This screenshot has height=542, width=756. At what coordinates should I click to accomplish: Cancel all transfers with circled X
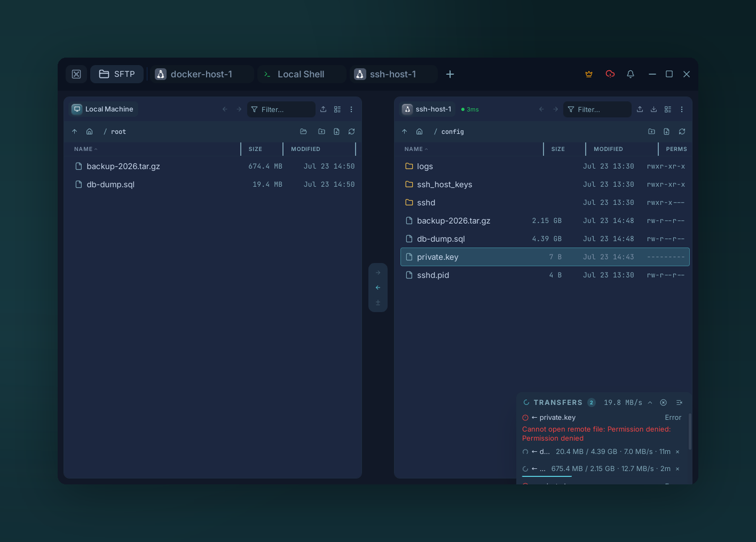coord(663,402)
